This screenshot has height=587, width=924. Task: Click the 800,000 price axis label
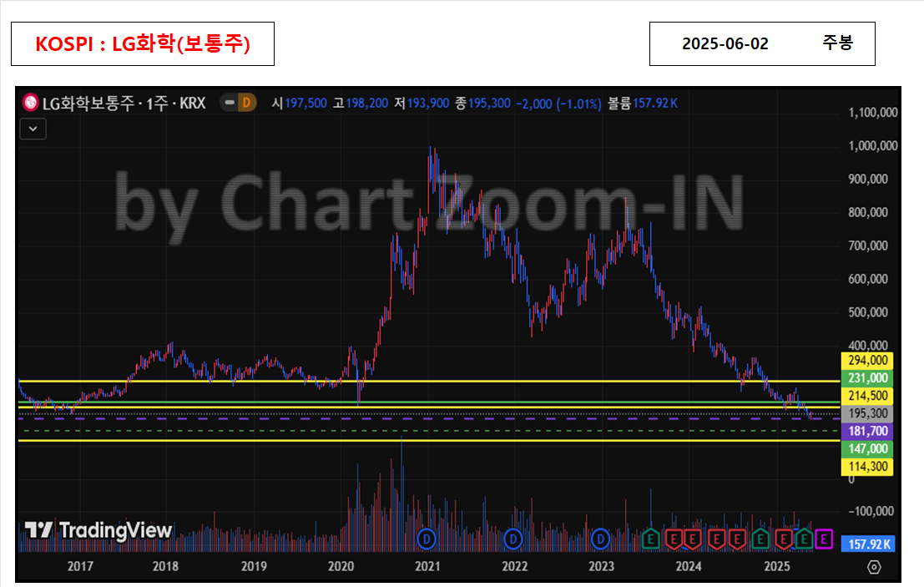pyautogui.click(x=868, y=212)
